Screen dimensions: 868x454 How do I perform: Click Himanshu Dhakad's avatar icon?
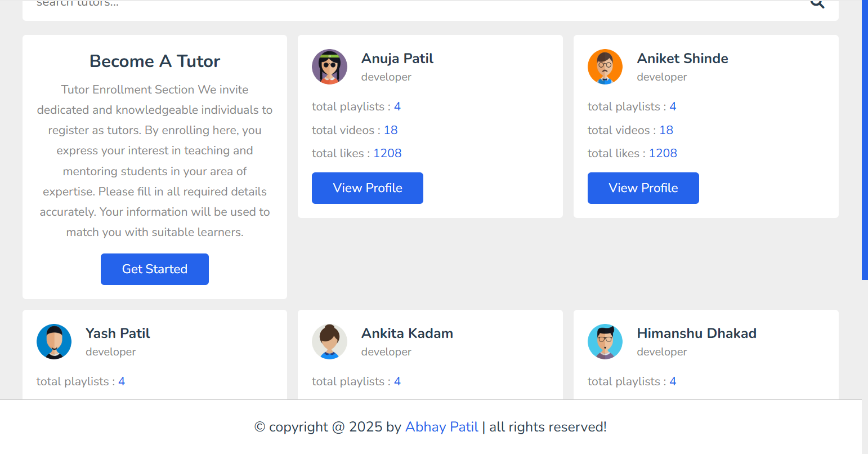[x=605, y=341]
